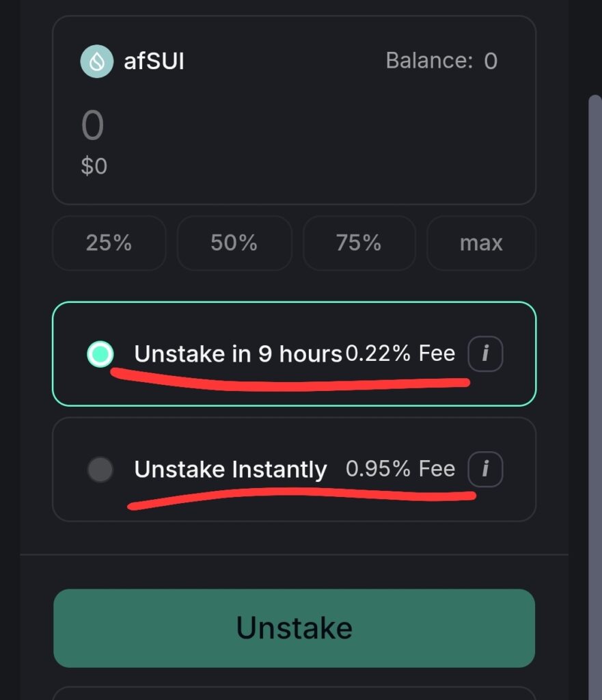Choose the 50% amount shortcut
This screenshot has width=602, height=700.
(x=234, y=243)
